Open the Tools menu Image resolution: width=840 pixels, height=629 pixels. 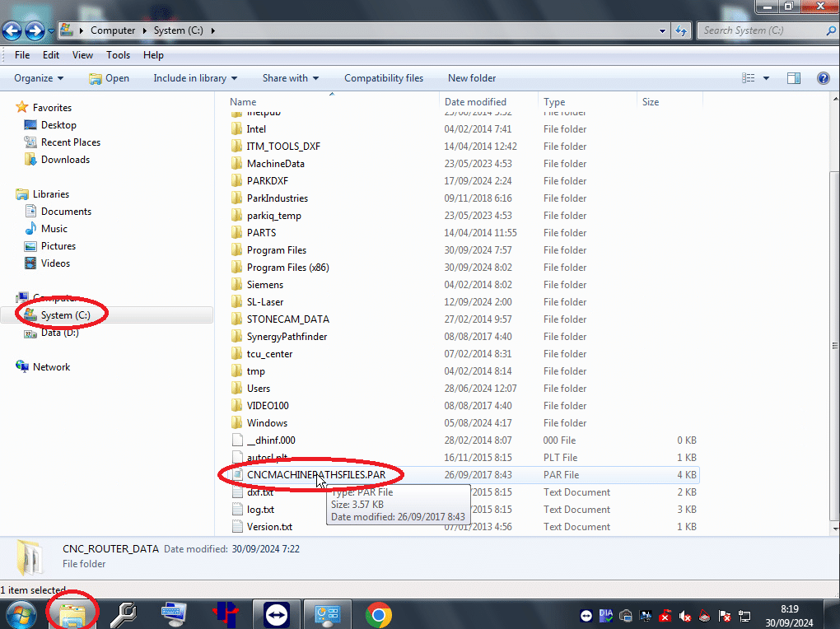118,55
